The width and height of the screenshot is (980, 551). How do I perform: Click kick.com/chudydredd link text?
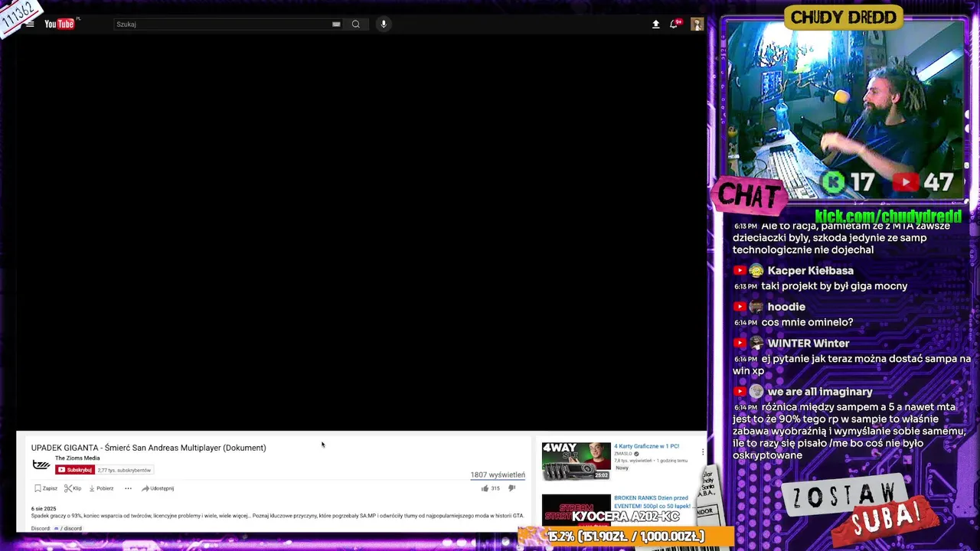888,217
